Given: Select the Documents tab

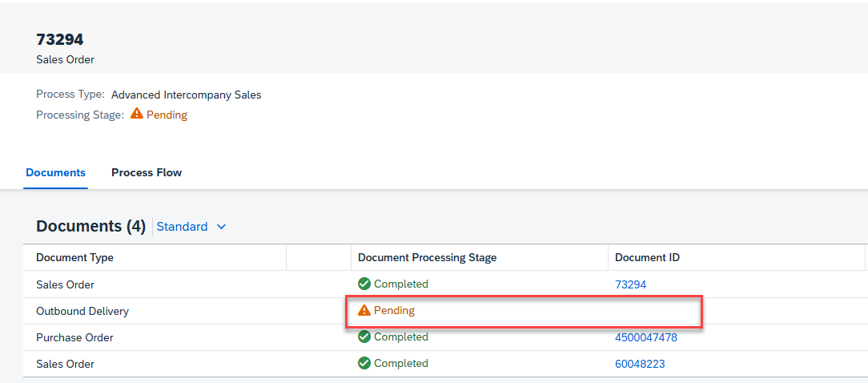Looking at the screenshot, I should pyautogui.click(x=55, y=172).
